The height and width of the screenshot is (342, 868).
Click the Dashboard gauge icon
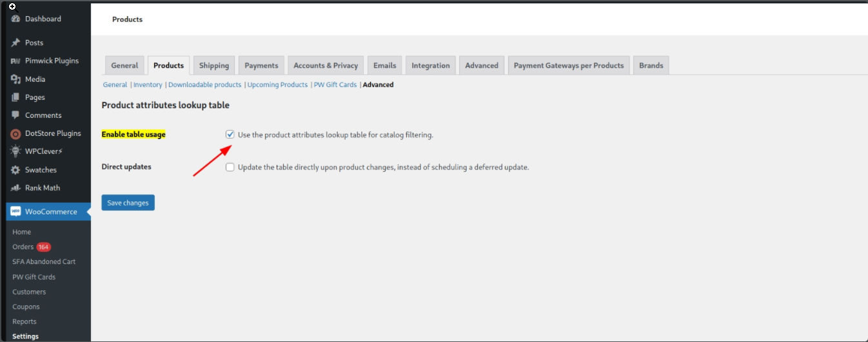[x=15, y=19]
